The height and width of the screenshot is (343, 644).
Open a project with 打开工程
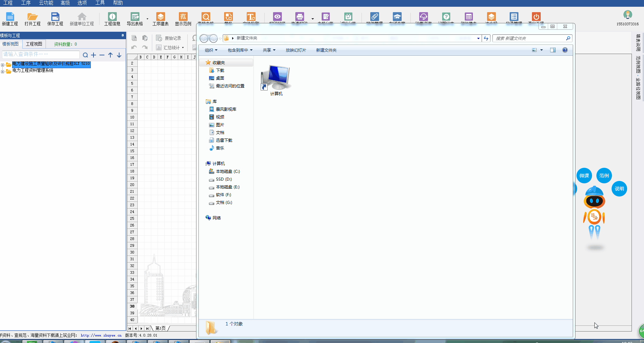[x=32, y=17]
